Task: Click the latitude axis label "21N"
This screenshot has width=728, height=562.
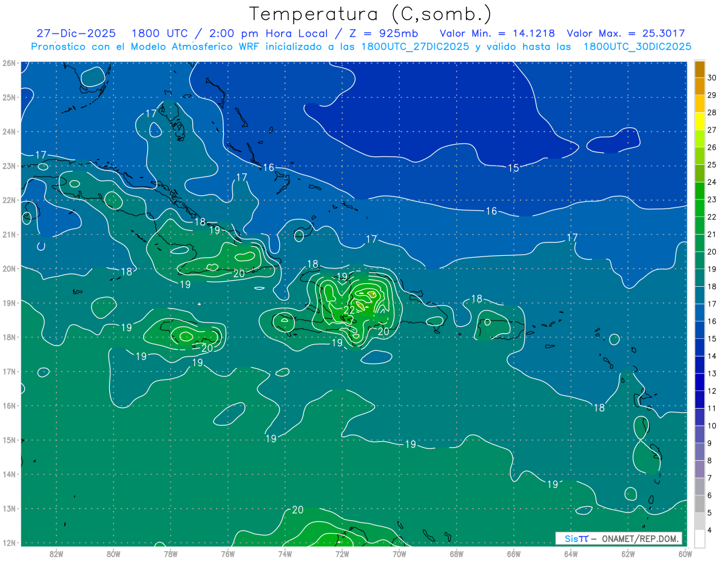Action: [x=8, y=234]
